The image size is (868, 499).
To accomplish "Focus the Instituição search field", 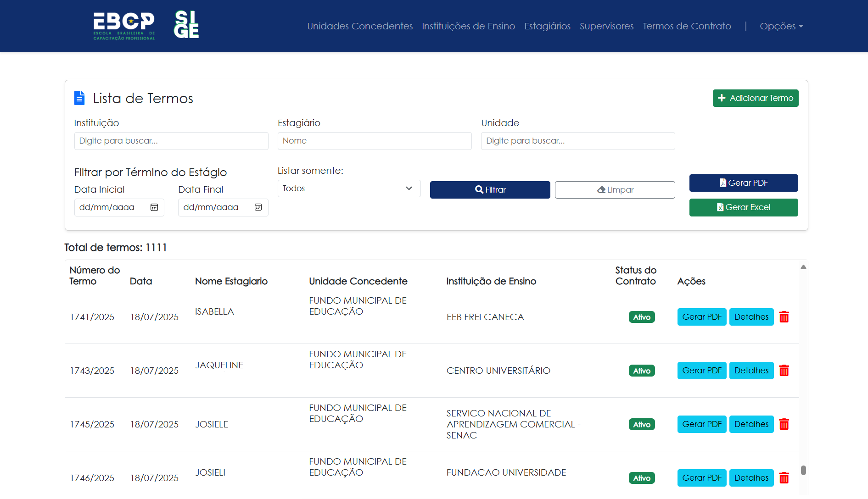I will (x=171, y=141).
